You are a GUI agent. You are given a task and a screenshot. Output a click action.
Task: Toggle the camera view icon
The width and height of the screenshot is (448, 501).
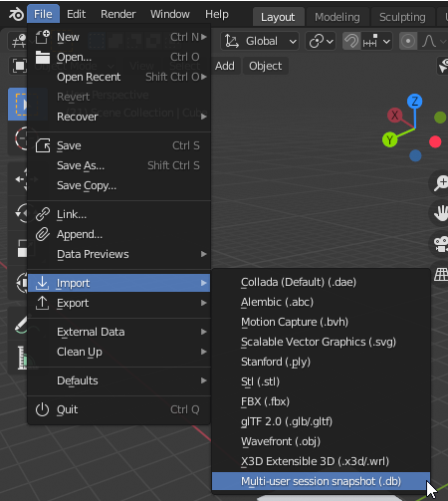tap(440, 245)
